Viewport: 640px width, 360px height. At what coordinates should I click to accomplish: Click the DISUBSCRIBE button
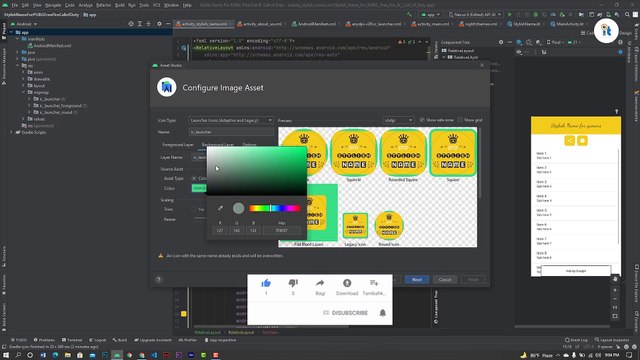(346, 313)
